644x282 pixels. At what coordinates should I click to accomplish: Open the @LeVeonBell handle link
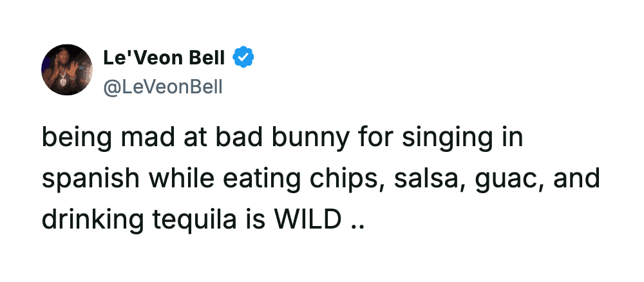(162, 86)
